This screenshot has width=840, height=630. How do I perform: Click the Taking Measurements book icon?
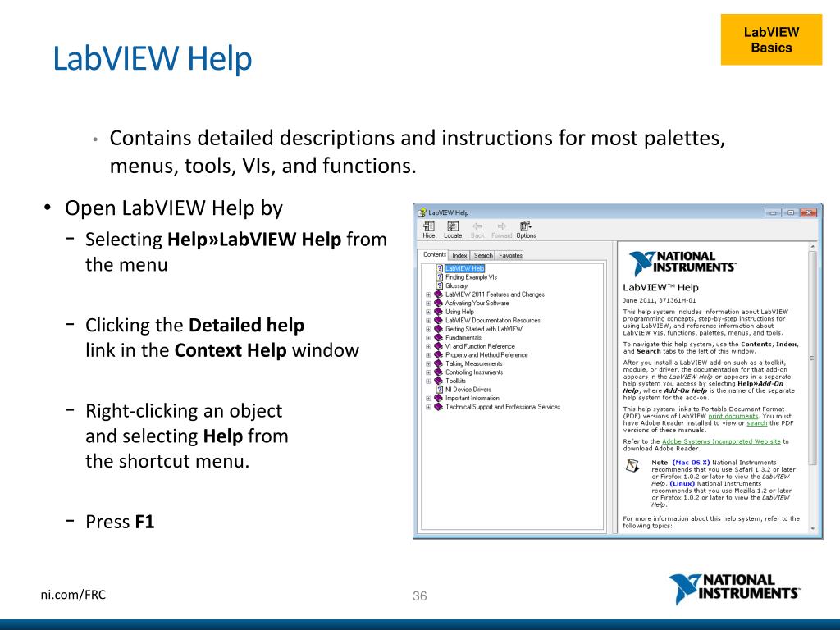[438, 363]
